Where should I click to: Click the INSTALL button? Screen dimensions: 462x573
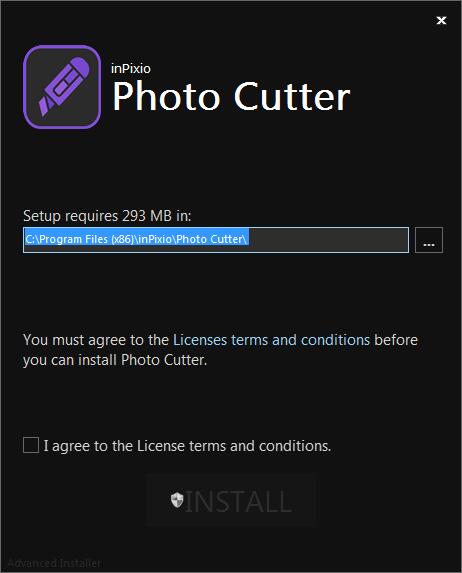(x=231, y=500)
